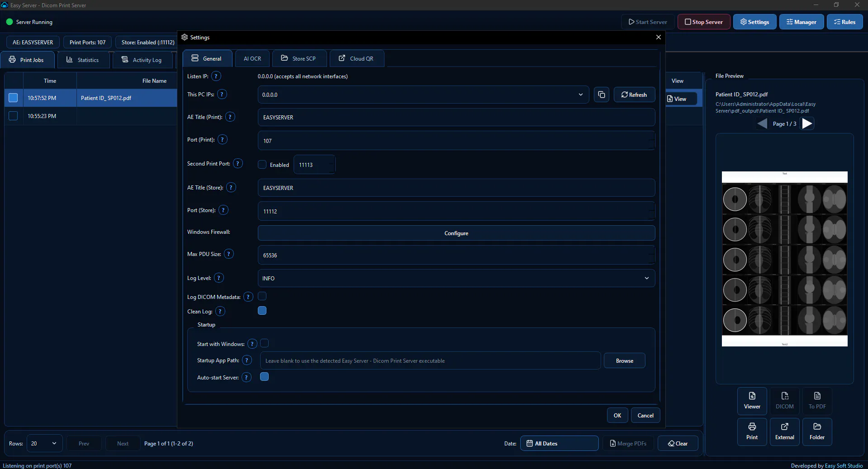Screen dimensions: 868x469
Task: Go to next page in File Preview
Action: click(x=807, y=123)
